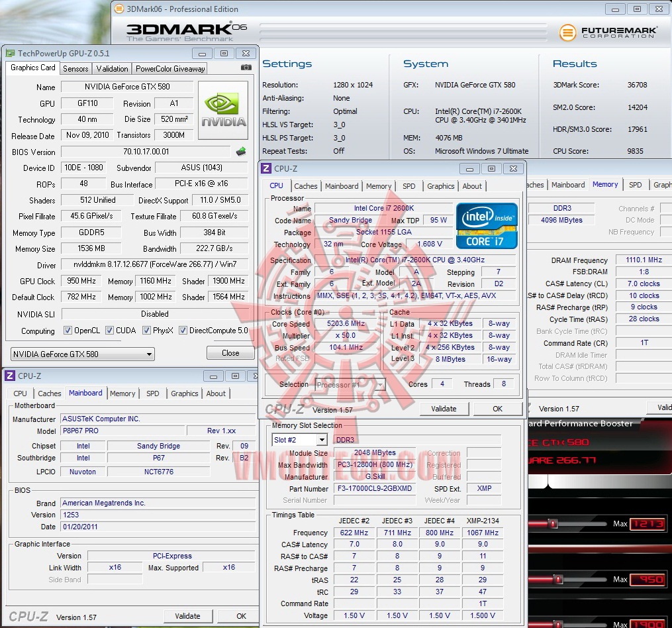The height and width of the screenshot is (628, 672).
Task: Click the Part Number field F3-17000CL9-2GBXMD
Action: pyautogui.click(x=375, y=489)
